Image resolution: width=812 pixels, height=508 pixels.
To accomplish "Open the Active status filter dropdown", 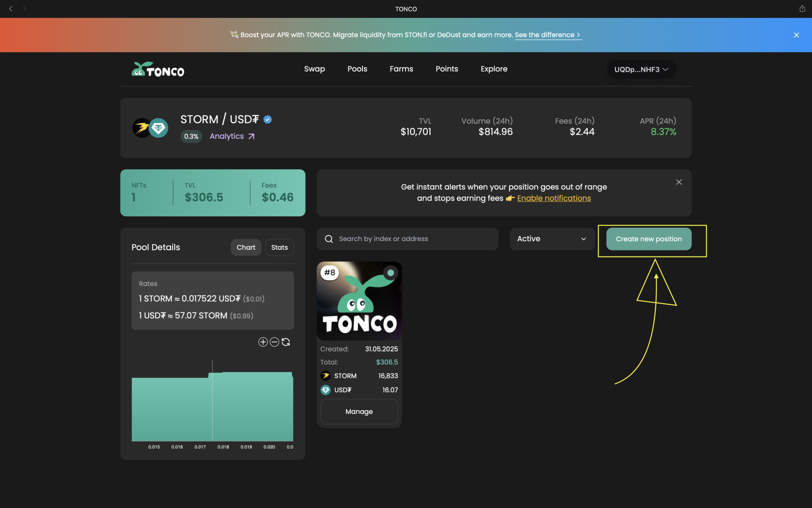I will 552,239.
